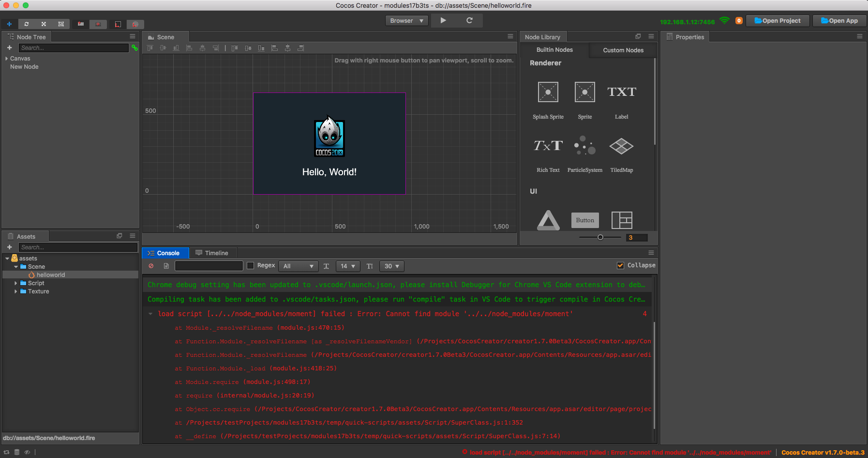This screenshot has height=458, width=868.
Task: Choose the Rich Text node icon
Action: click(548, 146)
